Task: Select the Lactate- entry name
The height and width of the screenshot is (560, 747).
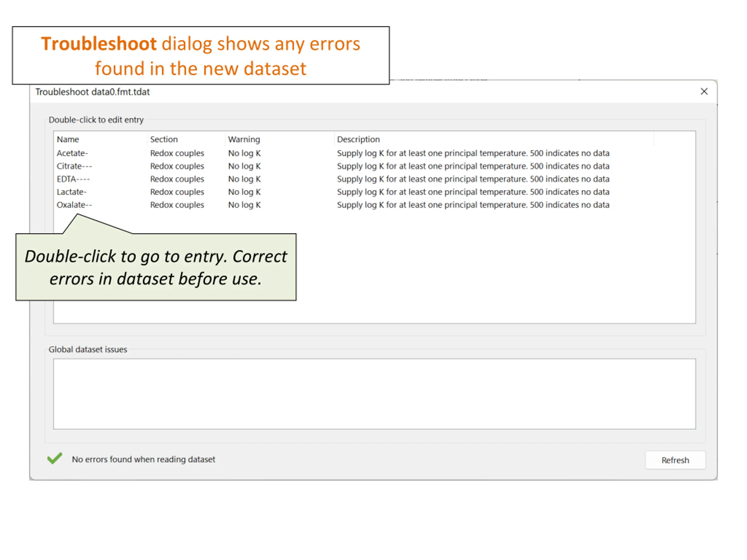Action: coord(71,192)
